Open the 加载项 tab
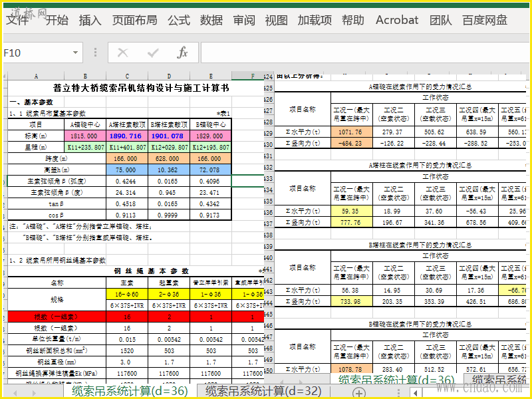This screenshot has width=532, height=399. (x=315, y=20)
